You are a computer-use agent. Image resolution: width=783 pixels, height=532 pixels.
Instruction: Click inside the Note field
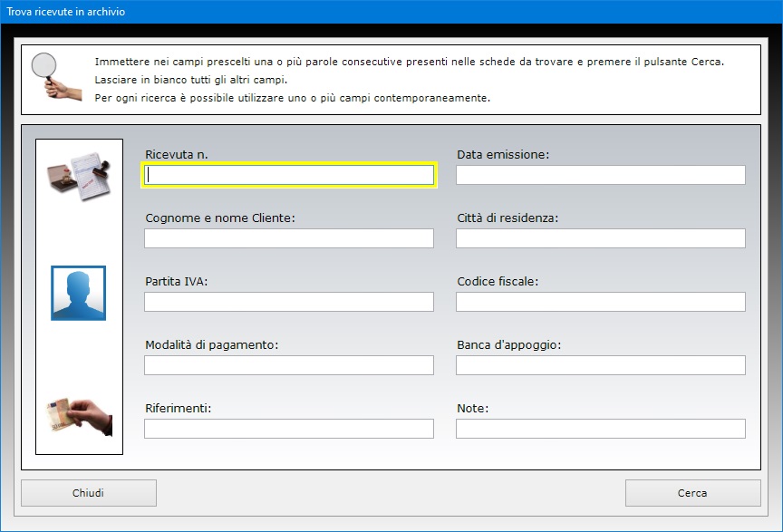(x=600, y=429)
